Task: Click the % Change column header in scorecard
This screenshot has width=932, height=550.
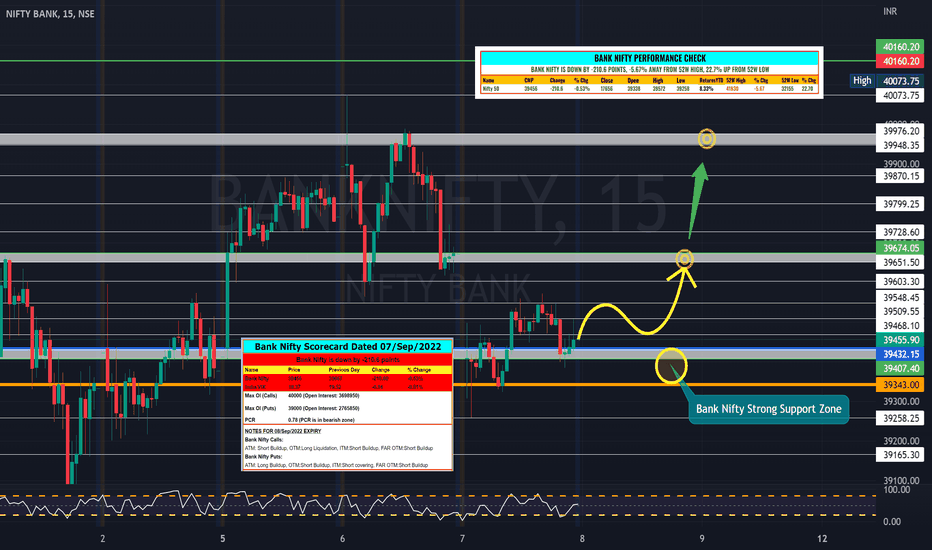Action: coord(419,370)
